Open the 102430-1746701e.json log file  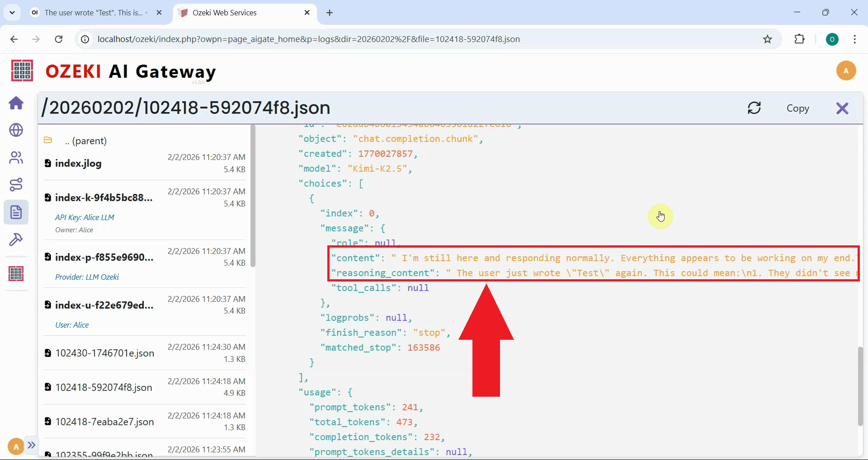coord(104,353)
